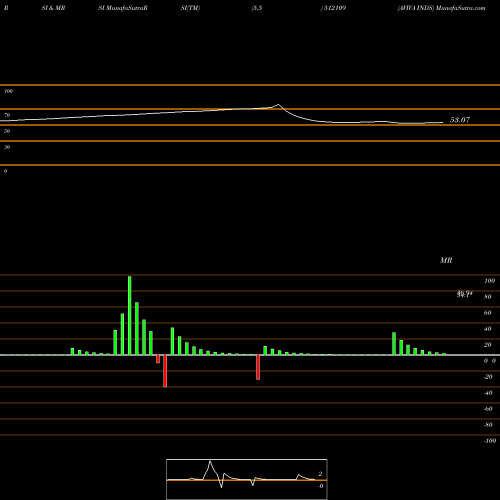500x500 pixels.
Task: Select 'SI MunafaSutraR' header text
Action: [123, 8]
